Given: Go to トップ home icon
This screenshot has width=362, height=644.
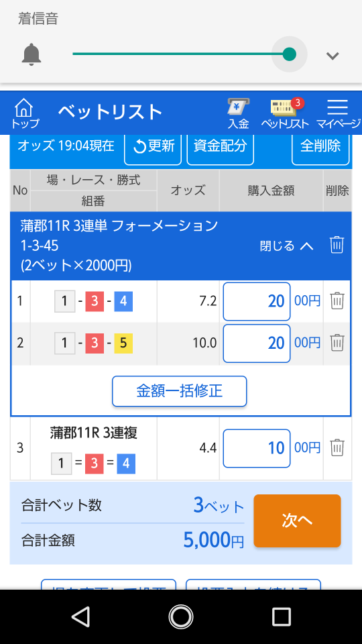Looking at the screenshot, I should (25, 113).
